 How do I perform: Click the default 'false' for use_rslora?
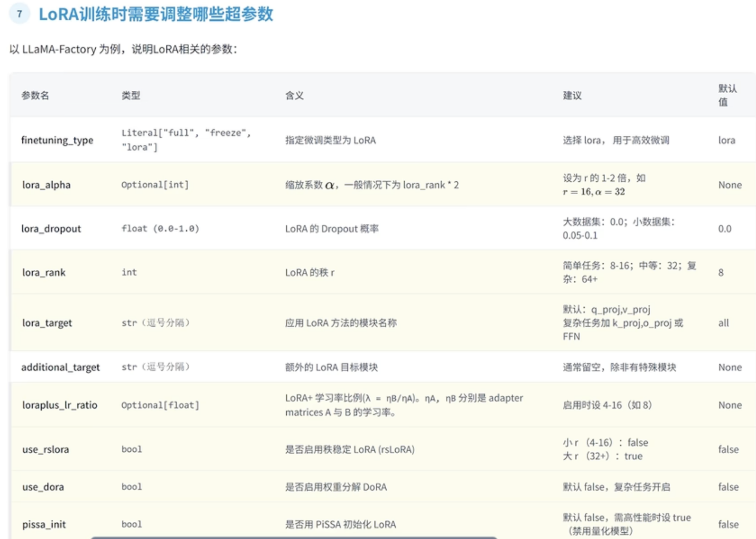[728, 449]
